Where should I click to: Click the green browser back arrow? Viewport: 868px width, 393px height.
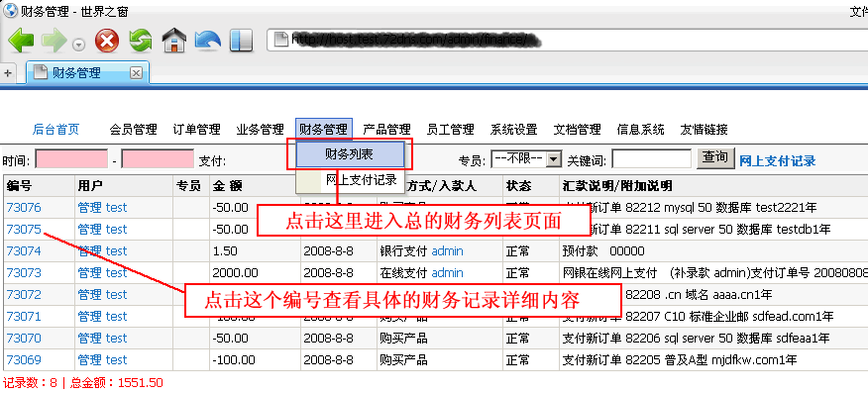tap(22, 41)
